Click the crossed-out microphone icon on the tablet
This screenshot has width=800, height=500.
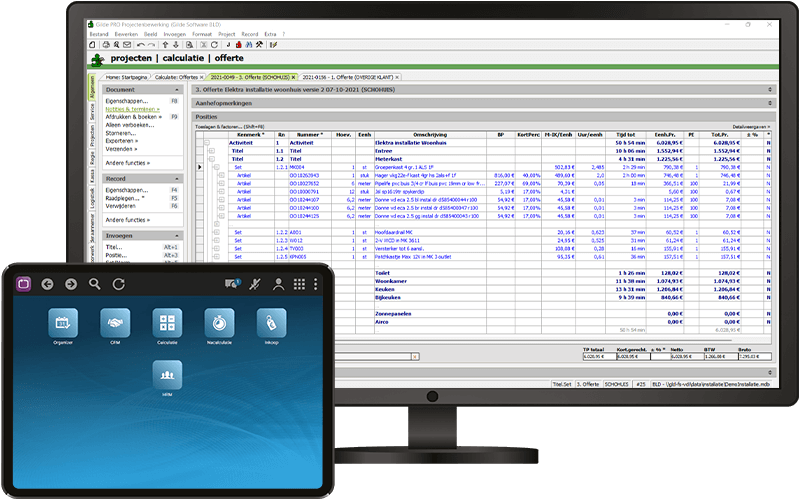tap(255, 284)
